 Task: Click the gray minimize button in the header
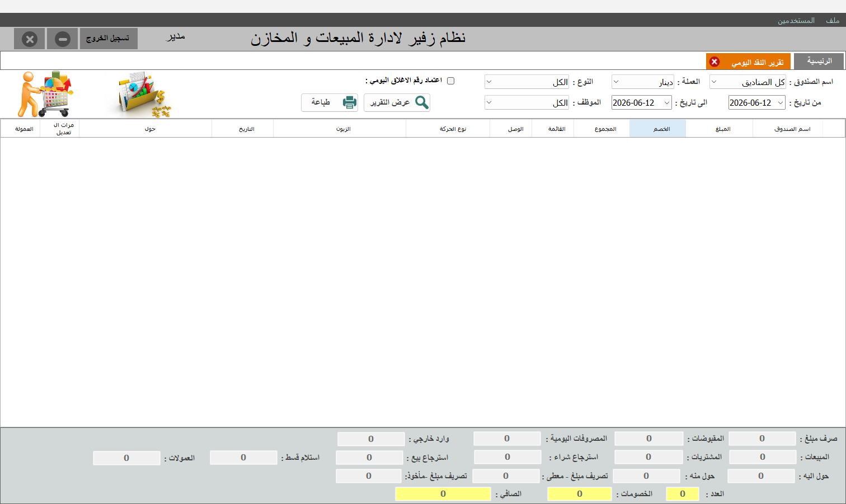pyautogui.click(x=63, y=39)
